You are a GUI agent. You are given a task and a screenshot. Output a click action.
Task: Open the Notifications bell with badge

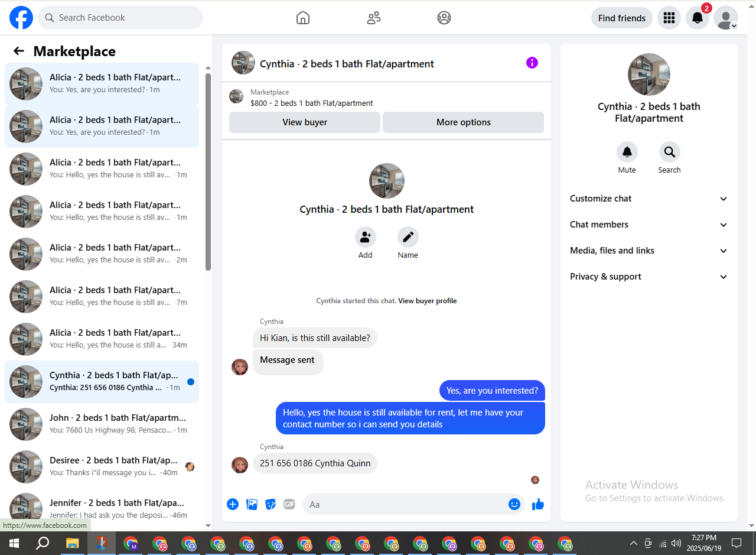coord(698,18)
